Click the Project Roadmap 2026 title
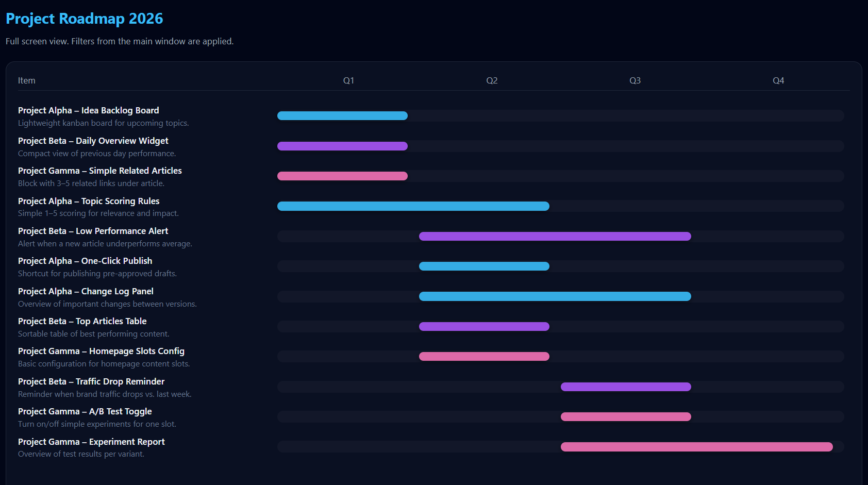The height and width of the screenshot is (485, 868). 84,19
